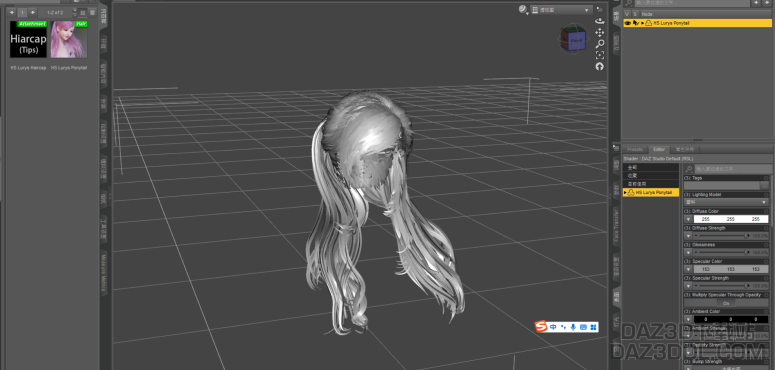Screen dimensions: 775x370
Task: Click the Sogou input method S icon
Action: click(543, 327)
